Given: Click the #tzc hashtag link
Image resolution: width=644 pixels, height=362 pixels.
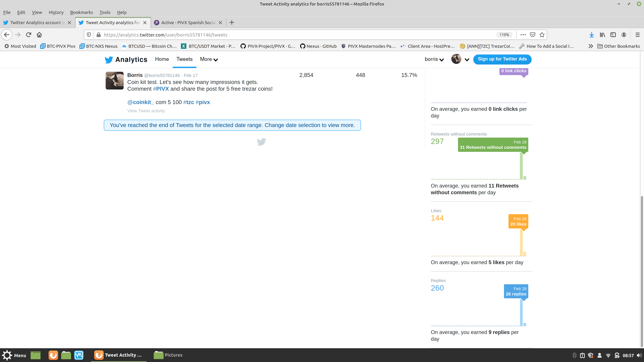Looking at the screenshot, I should [189, 102].
